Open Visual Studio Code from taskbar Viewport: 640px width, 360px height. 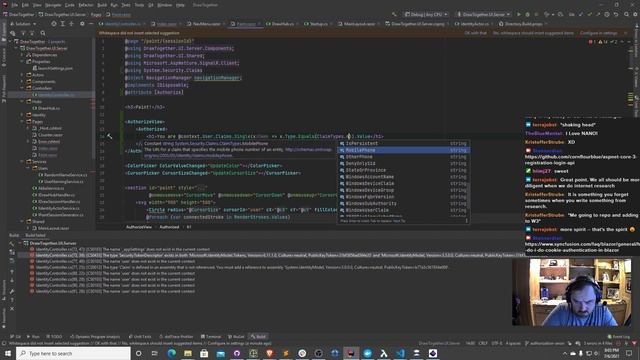coord(400,353)
